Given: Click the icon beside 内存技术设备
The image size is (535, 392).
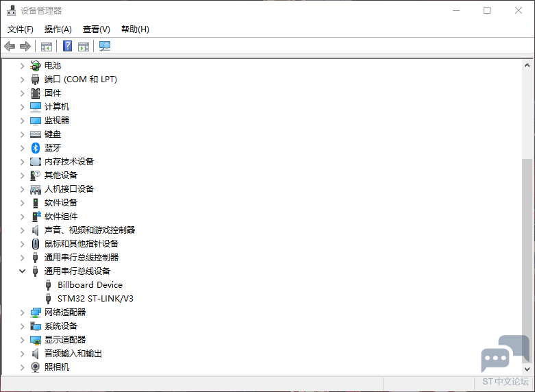Looking at the screenshot, I should click(x=35, y=162).
